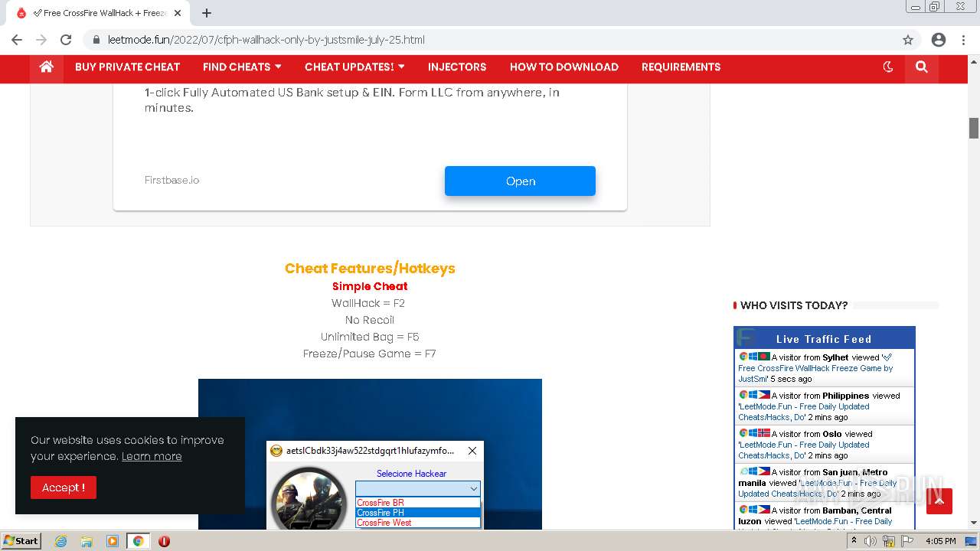The height and width of the screenshot is (551, 980).
Task: Click the WHO VISITS TODAY? heading
Action: pos(794,305)
